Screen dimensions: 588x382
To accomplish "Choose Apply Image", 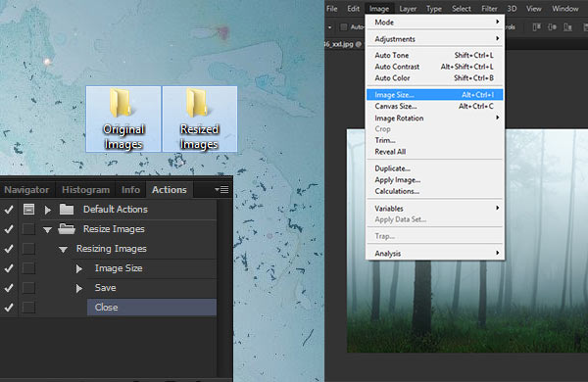I will 435,180.
